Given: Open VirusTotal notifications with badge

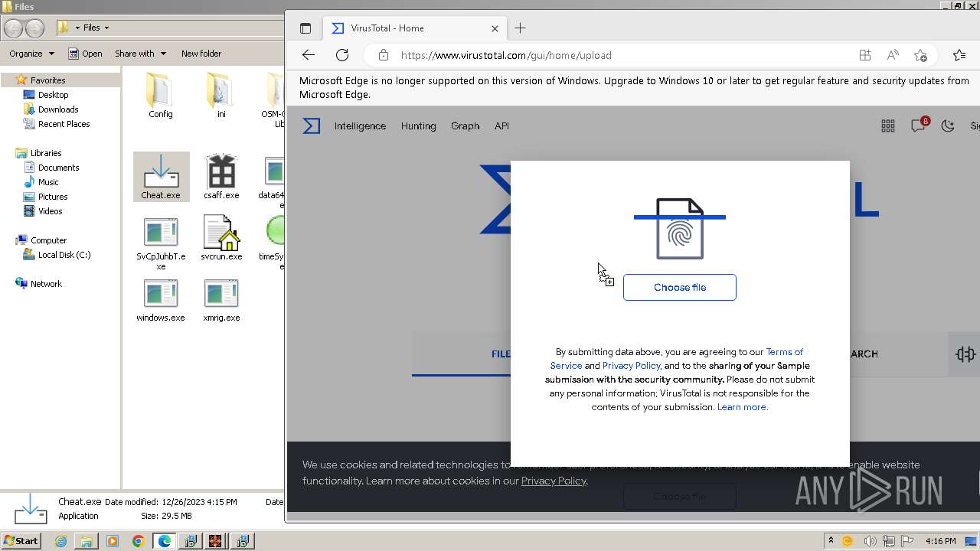Looking at the screenshot, I should tap(919, 126).
